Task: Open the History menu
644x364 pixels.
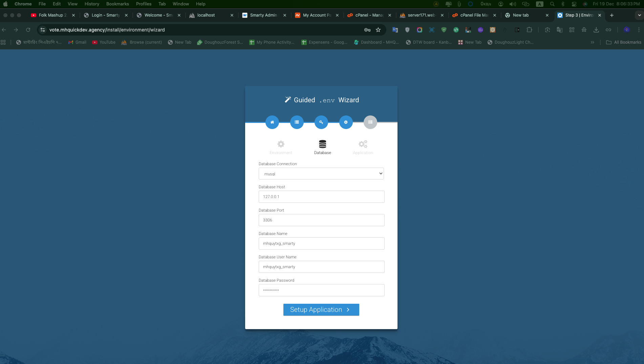Action: tap(91, 4)
